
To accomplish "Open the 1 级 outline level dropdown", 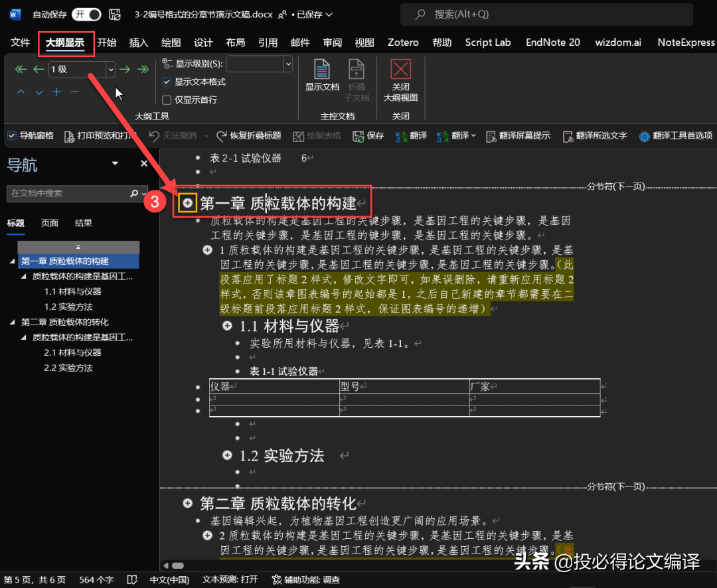I will pos(110,69).
